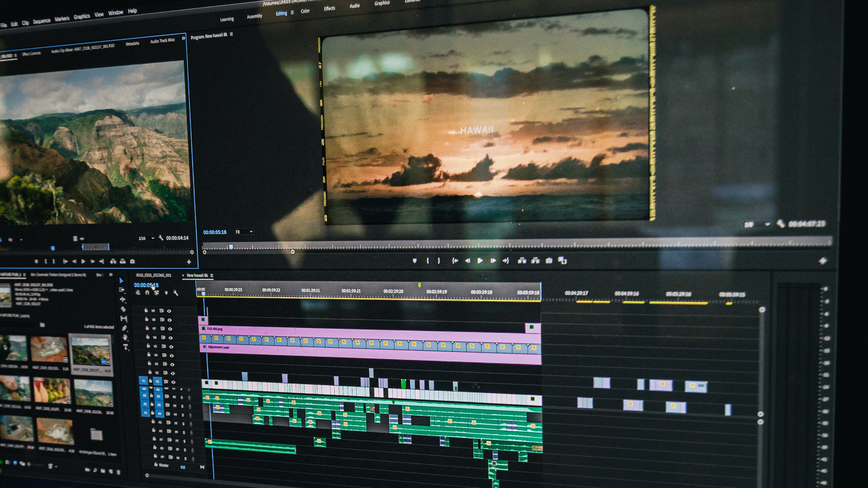Open timeline display settings wrench
The width and height of the screenshot is (868, 488).
pos(176,293)
